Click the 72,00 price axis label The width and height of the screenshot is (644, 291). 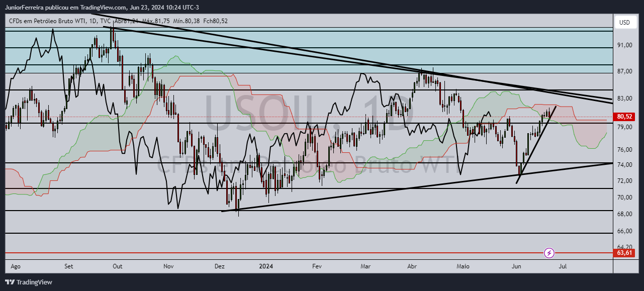point(624,180)
